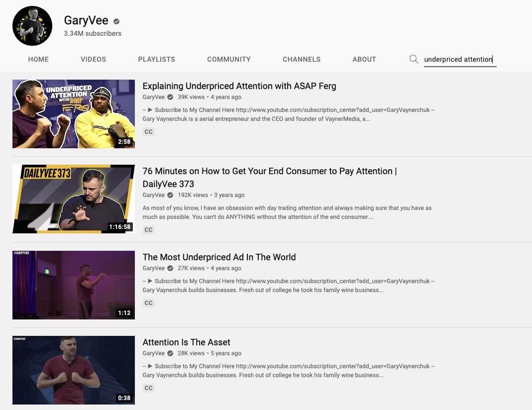Click description starting 'As most of you know'

click(287, 212)
